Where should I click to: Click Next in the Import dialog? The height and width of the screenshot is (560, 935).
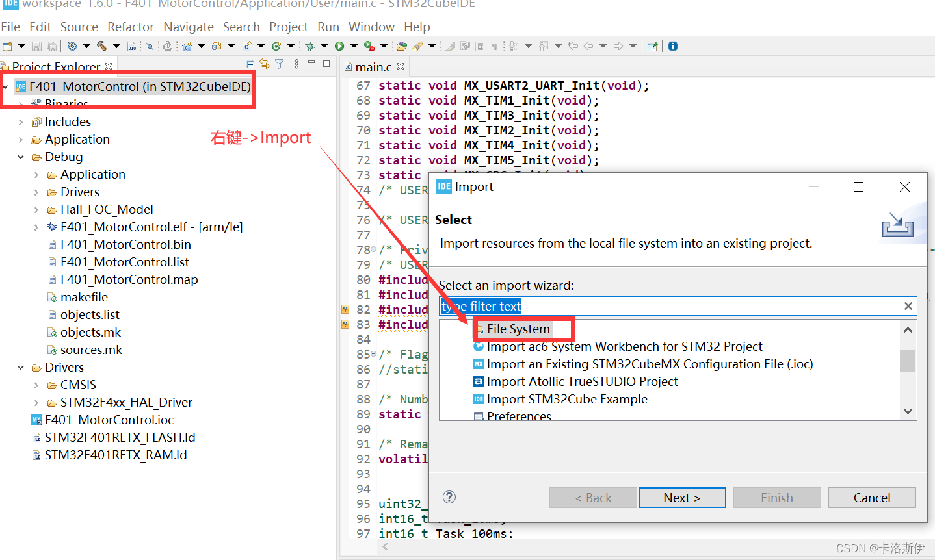[x=682, y=498]
